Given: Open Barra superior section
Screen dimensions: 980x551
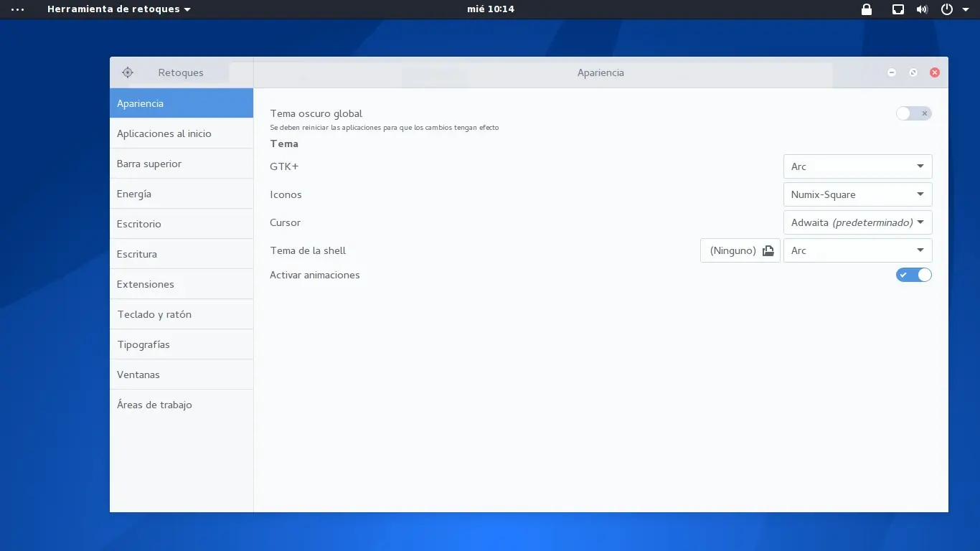Looking at the screenshot, I should pos(182,164).
